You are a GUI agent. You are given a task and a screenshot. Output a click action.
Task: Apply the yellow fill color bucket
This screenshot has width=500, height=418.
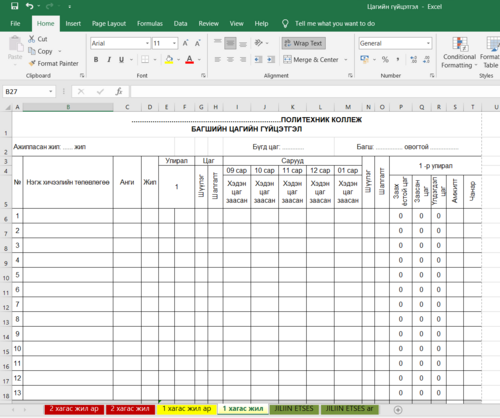pos(169,60)
